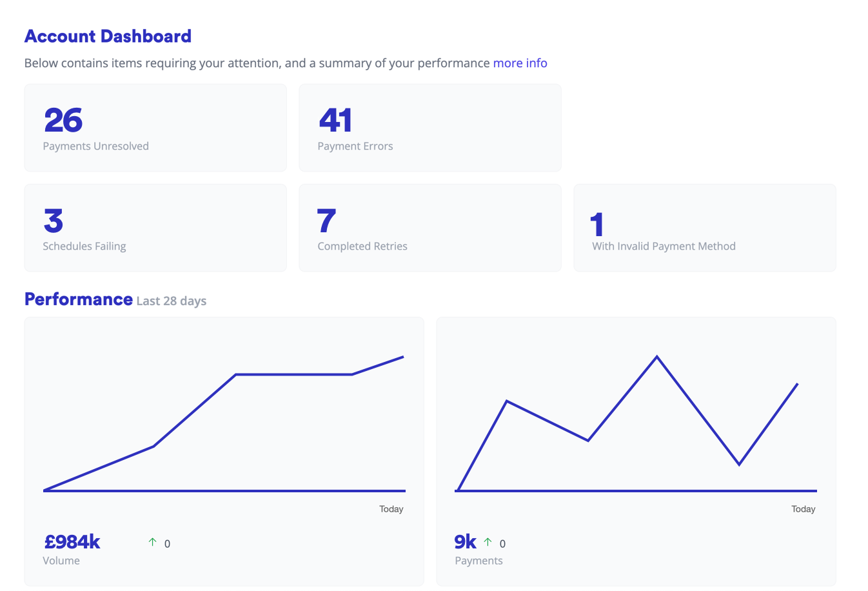The width and height of the screenshot is (868, 591).
Task: Click the Volume line chart
Action: [224, 423]
